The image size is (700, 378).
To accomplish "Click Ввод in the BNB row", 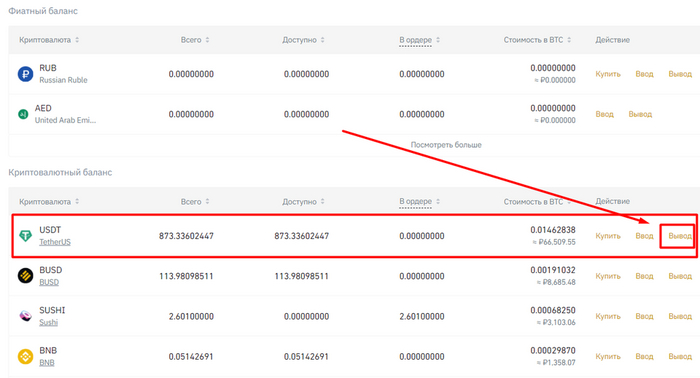I will (x=644, y=356).
